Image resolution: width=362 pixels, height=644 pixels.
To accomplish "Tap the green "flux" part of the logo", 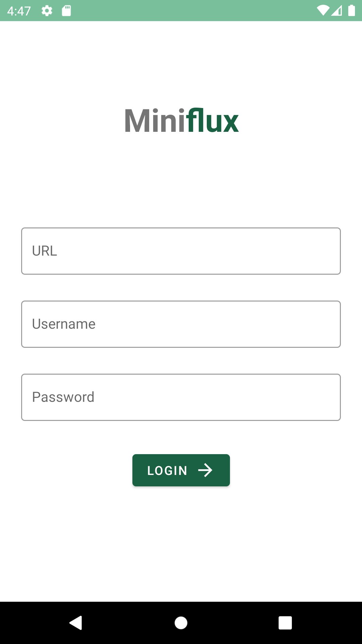I will click(x=213, y=121).
